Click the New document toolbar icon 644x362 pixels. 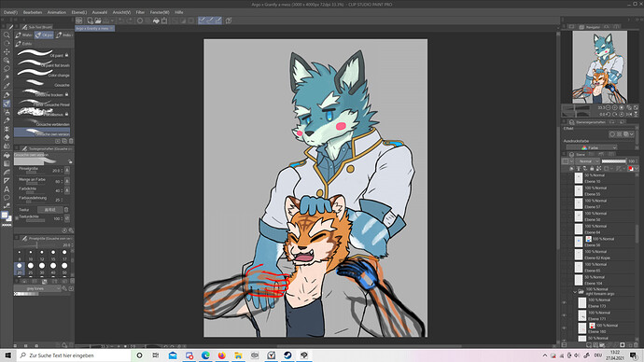pos(90,21)
